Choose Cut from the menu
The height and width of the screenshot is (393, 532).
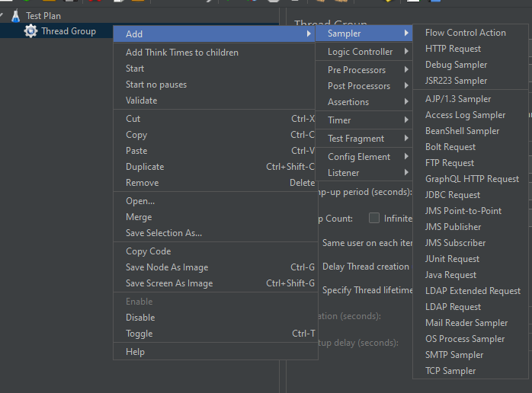point(214,119)
